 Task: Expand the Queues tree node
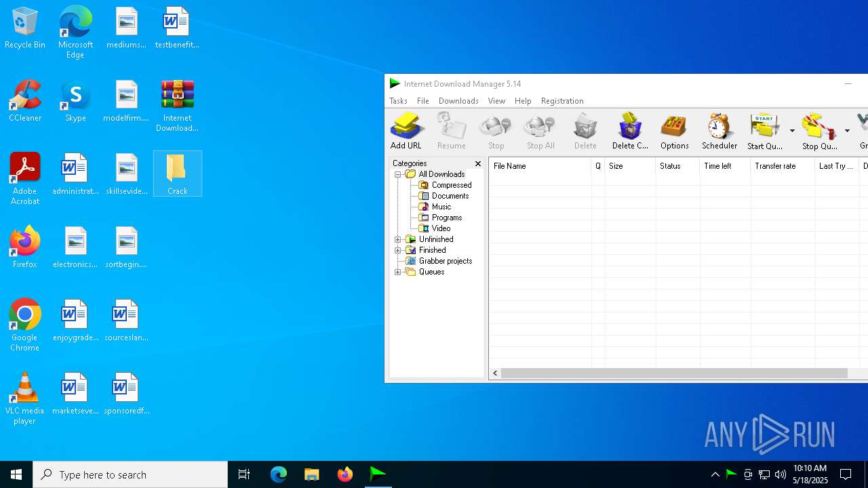pos(398,272)
